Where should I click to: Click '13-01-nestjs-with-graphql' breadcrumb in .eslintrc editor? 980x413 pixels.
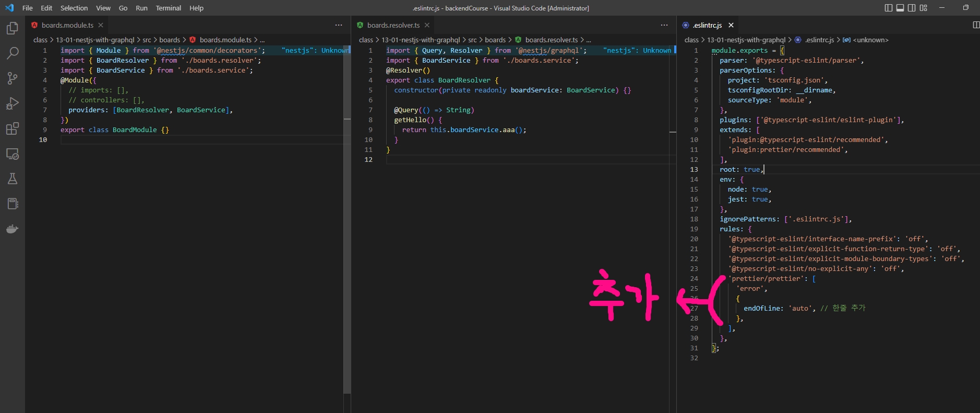coord(746,40)
